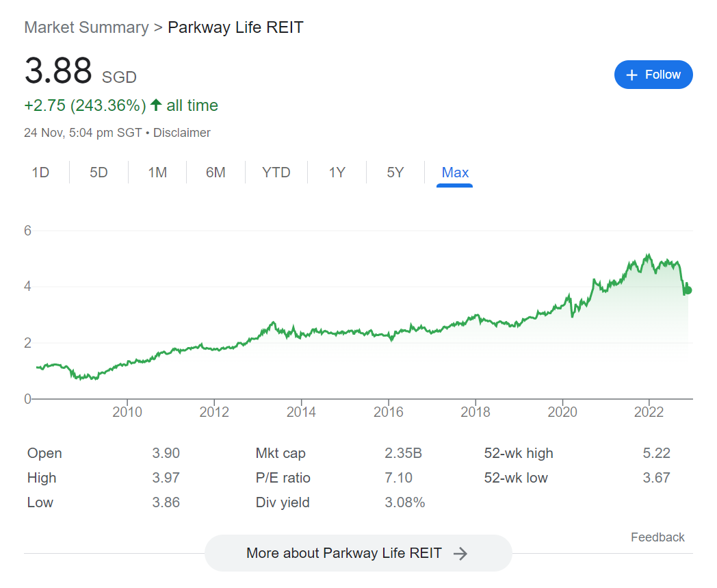Click the High price value 3.97
The width and height of the screenshot is (717, 588).
(166, 478)
